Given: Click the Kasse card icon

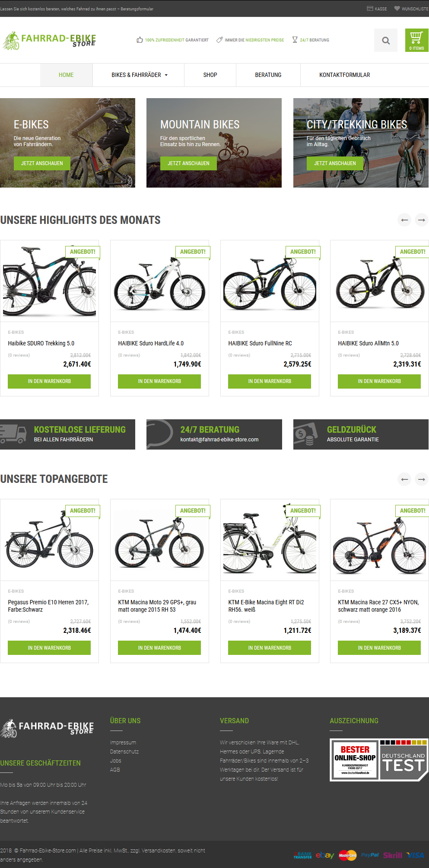Looking at the screenshot, I should [x=370, y=8].
